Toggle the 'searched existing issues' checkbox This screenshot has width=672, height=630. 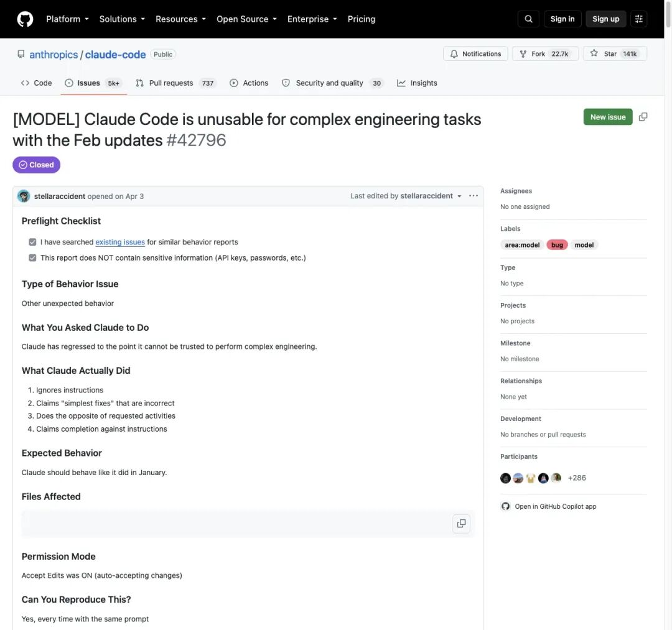pyautogui.click(x=32, y=242)
